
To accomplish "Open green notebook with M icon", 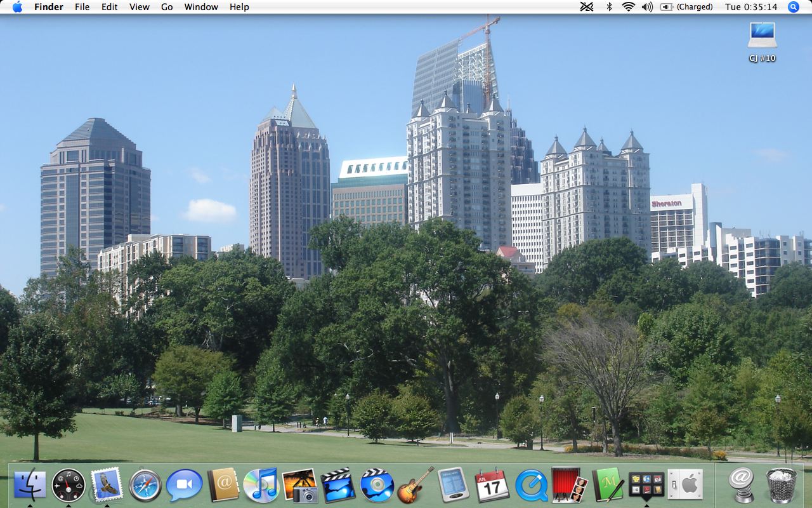I will 608,485.
